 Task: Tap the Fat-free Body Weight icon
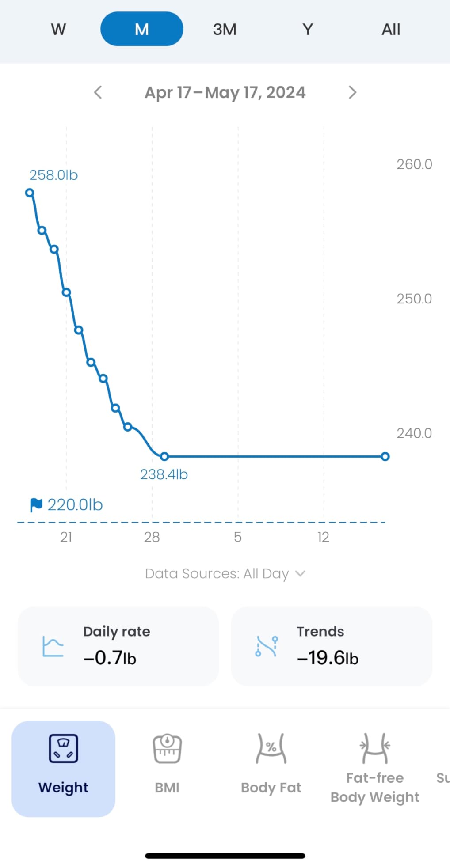pyautogui.click(x=375, y=748)
